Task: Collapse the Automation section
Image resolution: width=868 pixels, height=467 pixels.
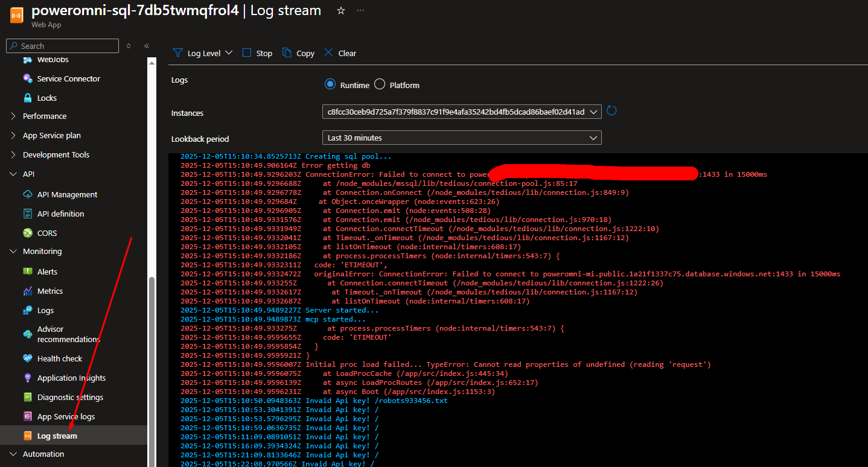Action: (x=13, y=454)
